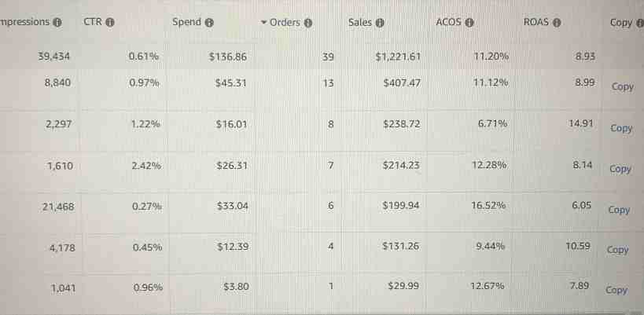644x315 pixels.
Task: Click the info icon next to Sales
Action: [x=380, y=23]
